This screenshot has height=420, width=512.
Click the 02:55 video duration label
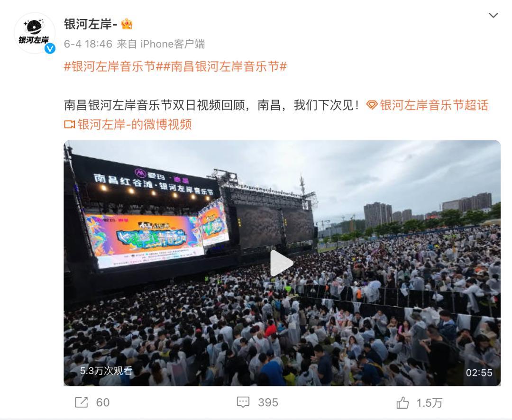[479, 373]
